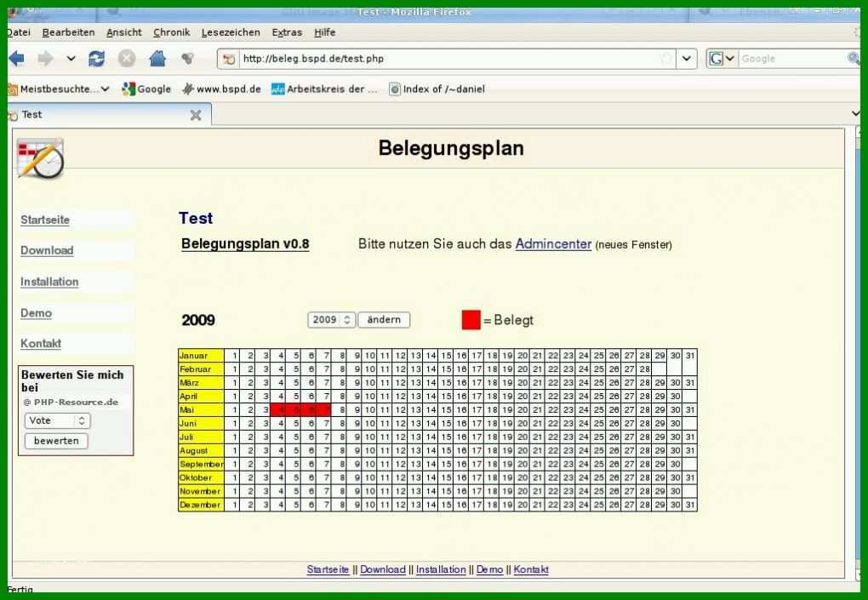Viewport: 868px width, 600px height.
Task: Open the tab list dropdown arrow
Action: tap(855, 113)
